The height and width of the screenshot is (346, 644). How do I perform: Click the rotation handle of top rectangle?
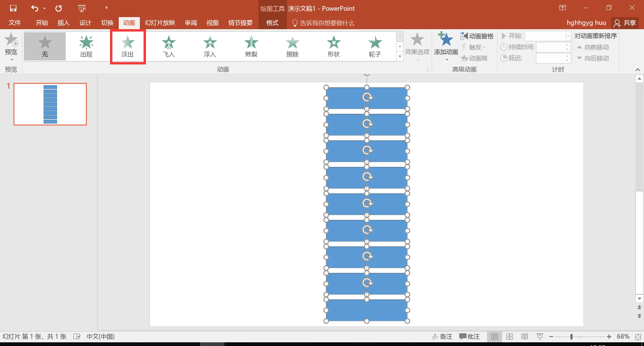[367, 74]
